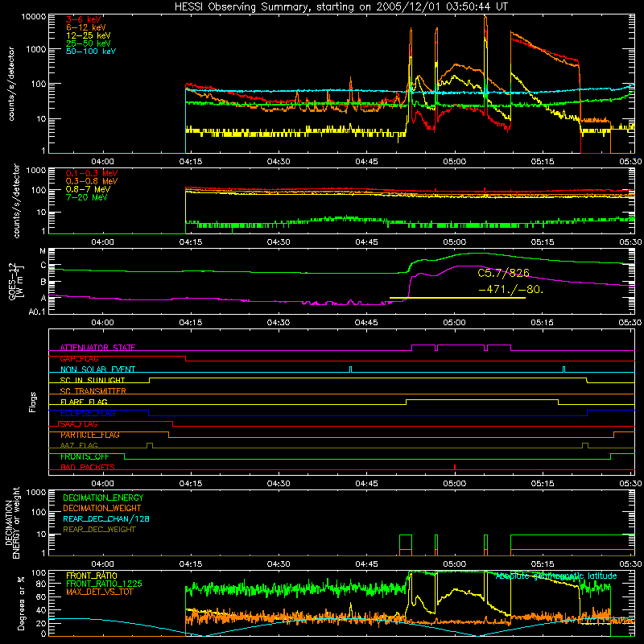This screenshot has height=644, width=644.
Task: Click the SAA_FLAG label
Action: coord(79,423)
